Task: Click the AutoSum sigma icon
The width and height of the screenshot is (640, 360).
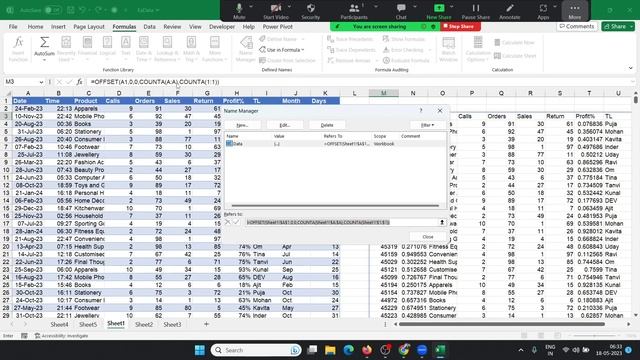Action: pos(44,42)
